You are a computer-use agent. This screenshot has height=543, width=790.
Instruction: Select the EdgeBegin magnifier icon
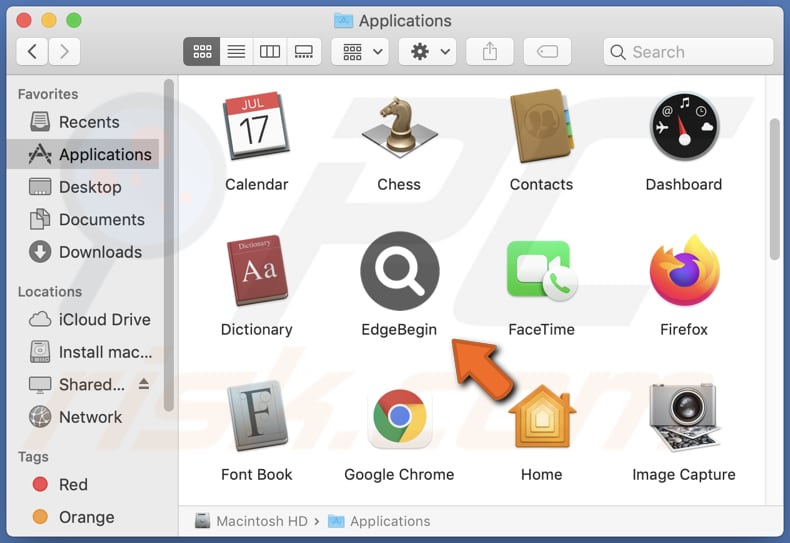click(400, 271)
